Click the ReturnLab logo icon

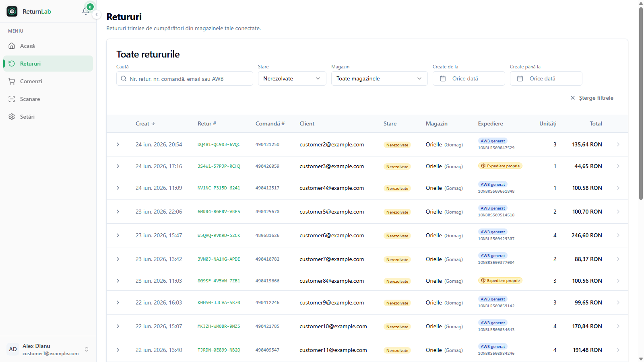[x=12, y=11]
